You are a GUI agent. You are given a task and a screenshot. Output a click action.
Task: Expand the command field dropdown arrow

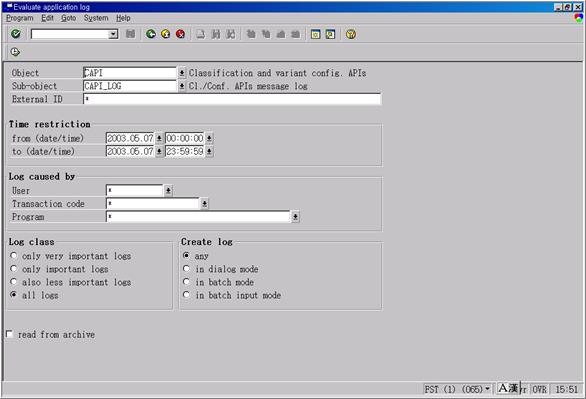113,34
